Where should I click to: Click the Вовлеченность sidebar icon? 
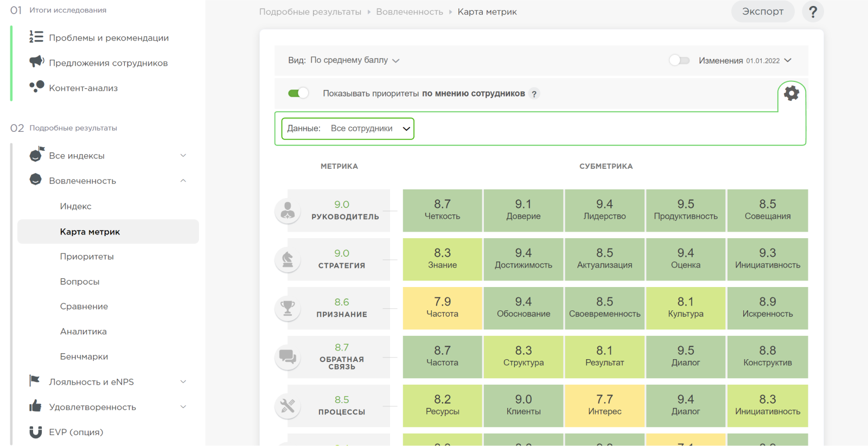tap(36, 180)
